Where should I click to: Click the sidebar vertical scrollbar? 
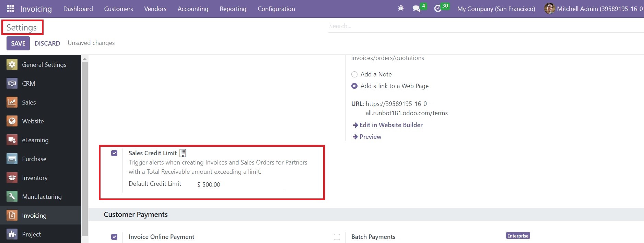[x=85, y=149]
